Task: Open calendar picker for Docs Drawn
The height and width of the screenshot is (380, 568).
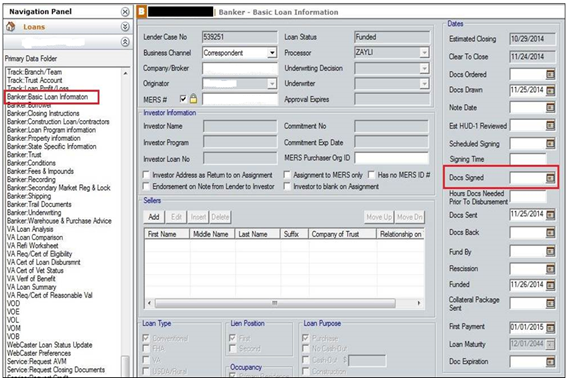Action: click(x=550, y=90)
